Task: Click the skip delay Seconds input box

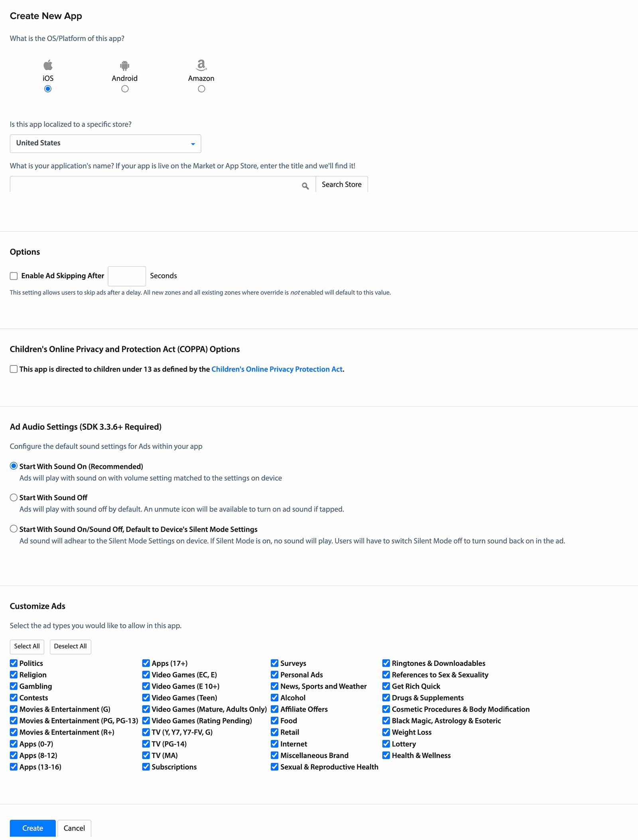Action: click(x=127, y=276)
